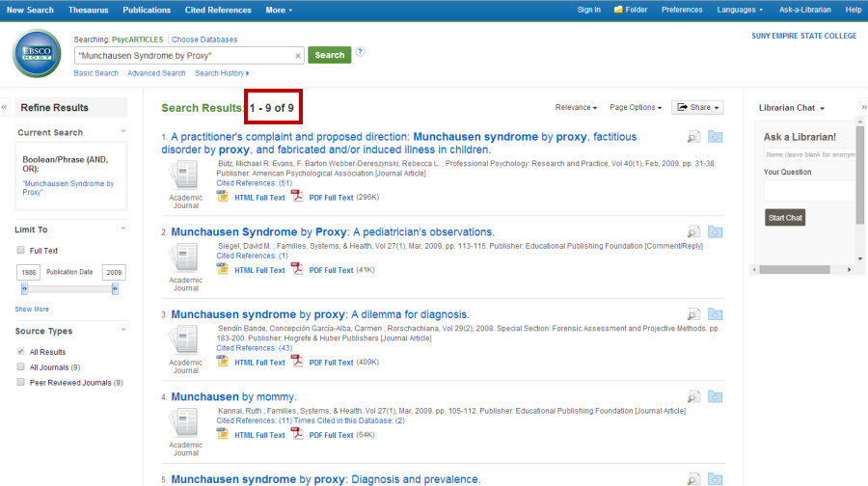The height and width of the screenshot is (486, 868).
Task: Click the green Search button
Action: pos(330,55)
